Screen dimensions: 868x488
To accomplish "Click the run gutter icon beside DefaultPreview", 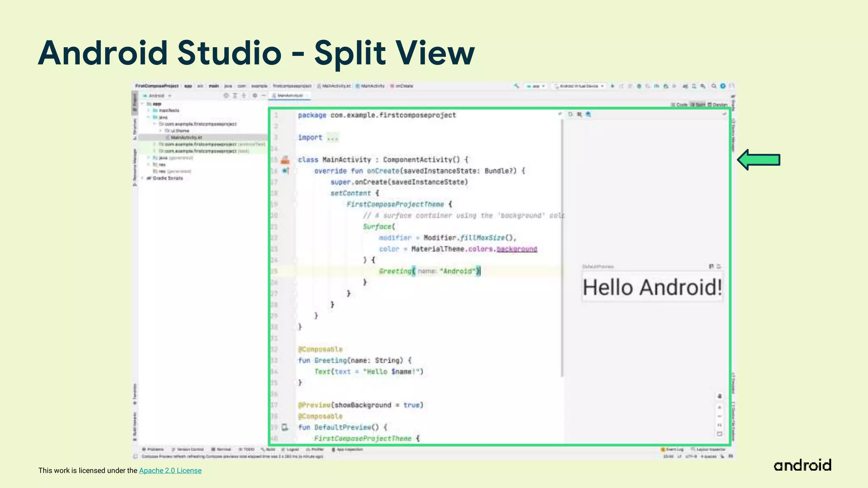I will tap(285, 427).
